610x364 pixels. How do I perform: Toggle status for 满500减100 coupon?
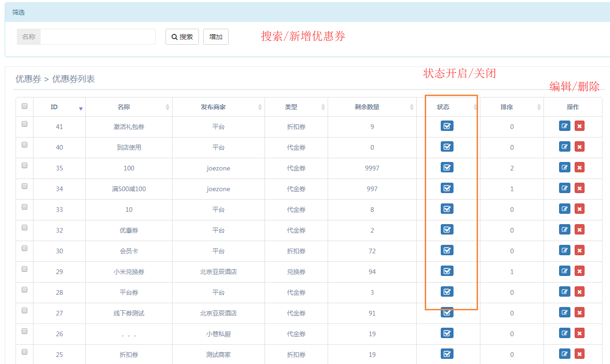447,188
